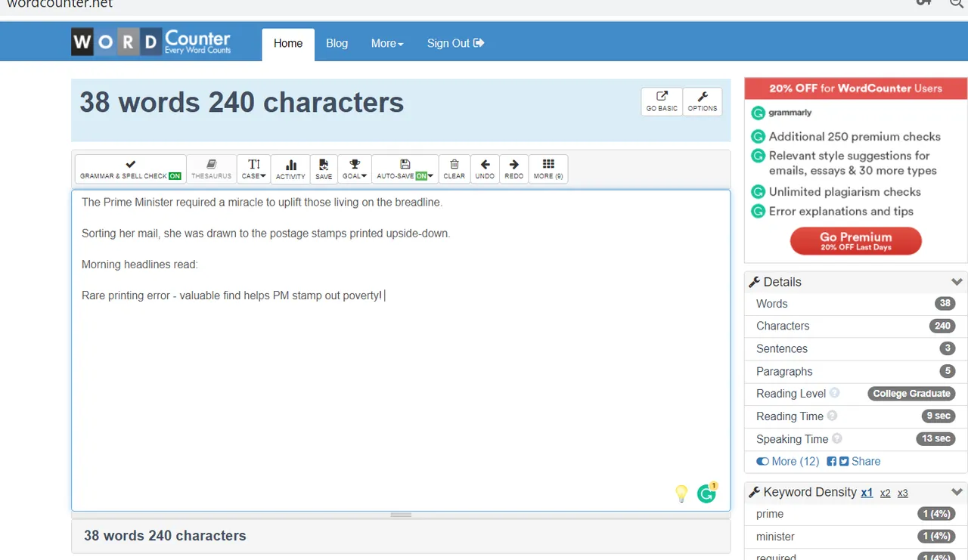Click Speaking Time help icon
This screenshot has width=968, height=560.
(837, 438)
